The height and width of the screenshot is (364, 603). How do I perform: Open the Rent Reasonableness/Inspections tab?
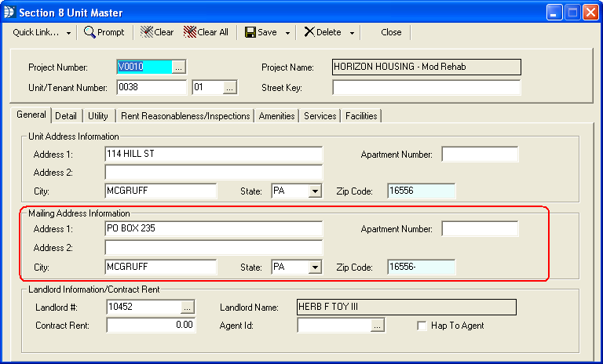(185, 115)
